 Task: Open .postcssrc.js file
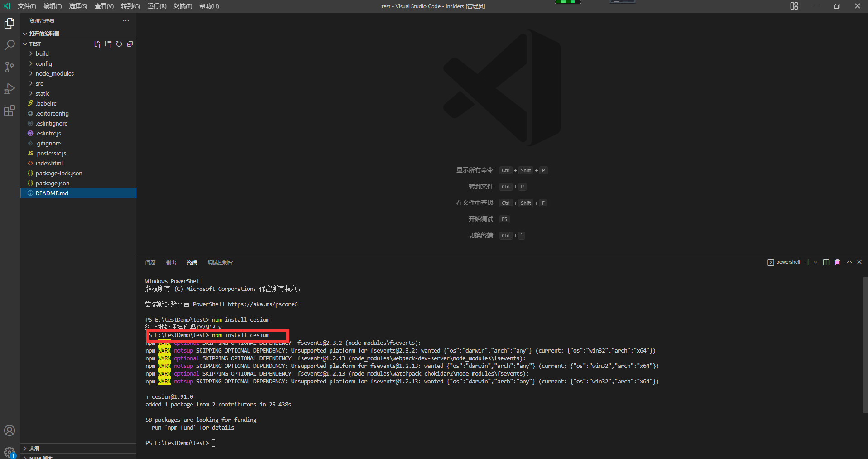pyautogui.click(x=78, y=153)
